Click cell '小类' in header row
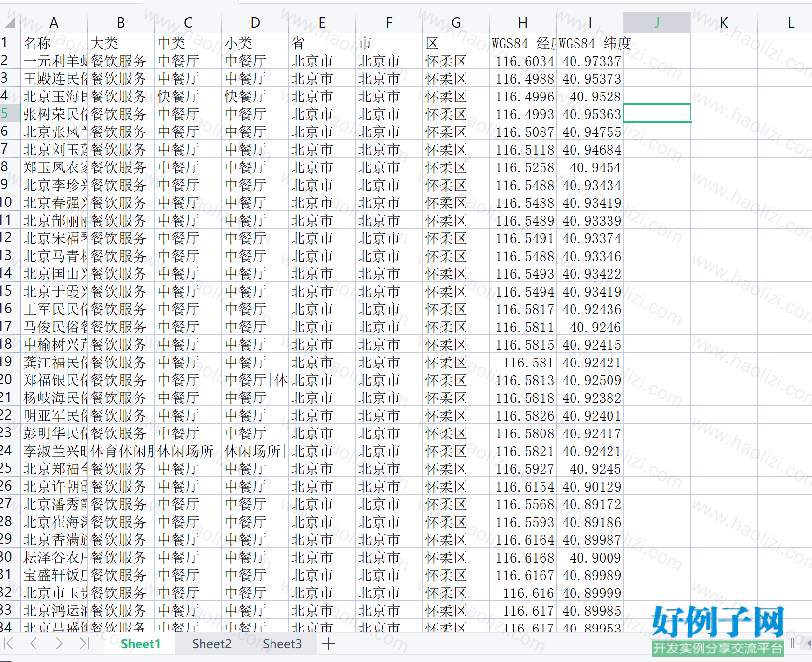 pyautogui.click(x=255, y=43)
